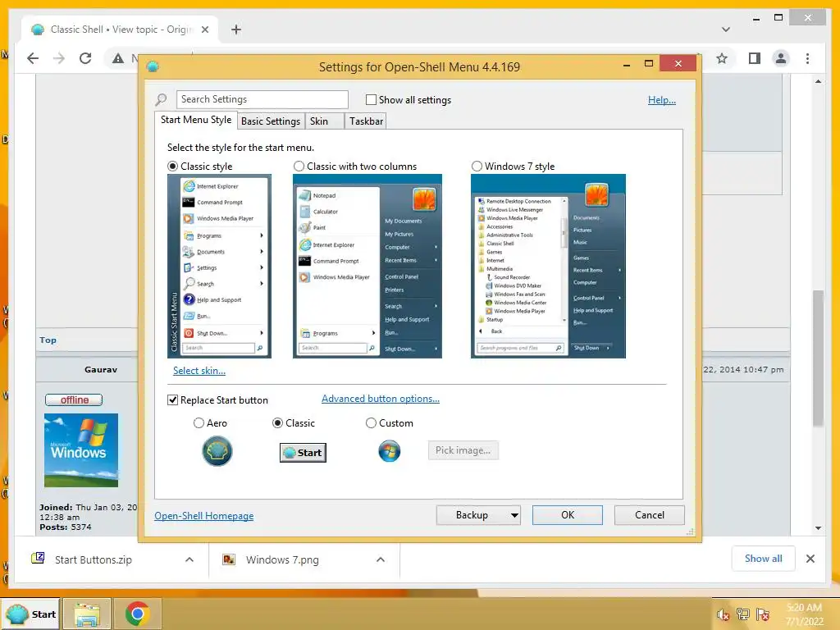Viewport: 840px width, 630px height.
Task: Open the Chrome side panel icon
Action: point(755,58)
